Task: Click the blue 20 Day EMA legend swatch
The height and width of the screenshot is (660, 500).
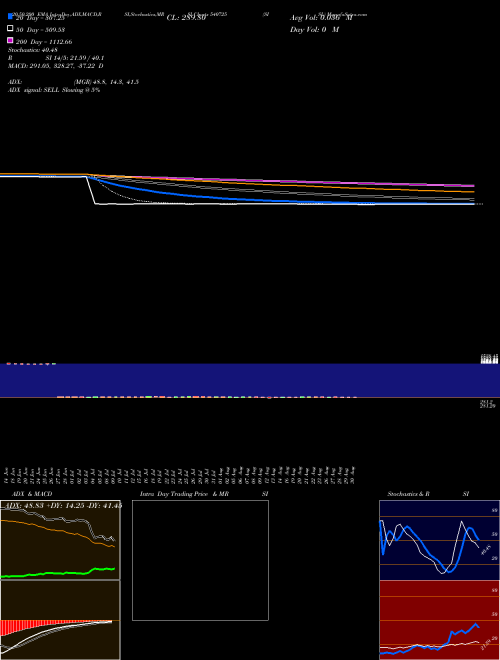Action: tap(10, 16)
